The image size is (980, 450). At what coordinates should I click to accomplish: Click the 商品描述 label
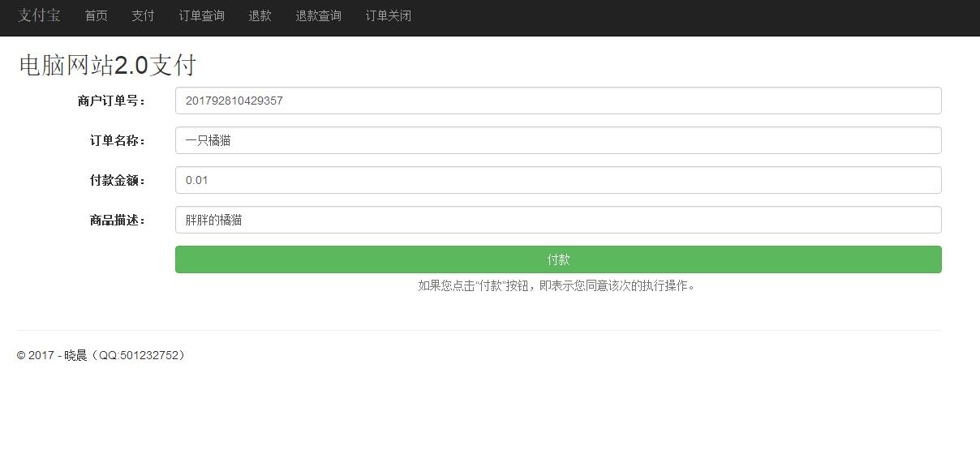[x=118, y=221]
